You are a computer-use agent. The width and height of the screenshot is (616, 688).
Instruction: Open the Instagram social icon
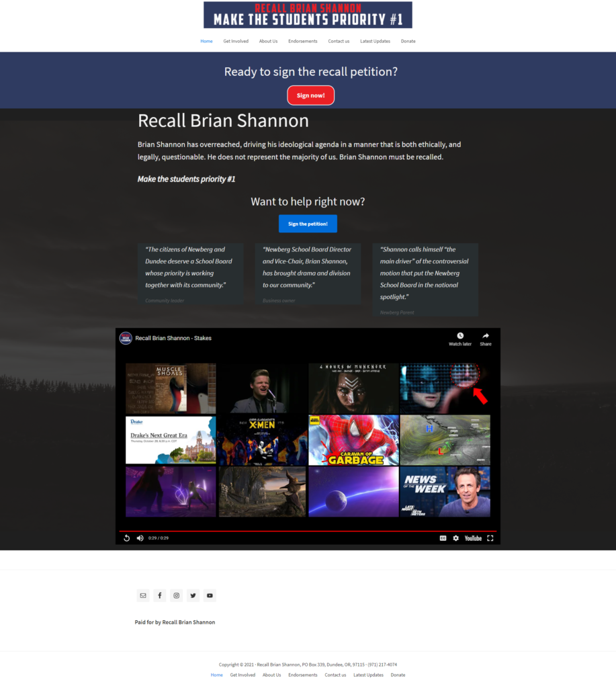click(176, 595)
